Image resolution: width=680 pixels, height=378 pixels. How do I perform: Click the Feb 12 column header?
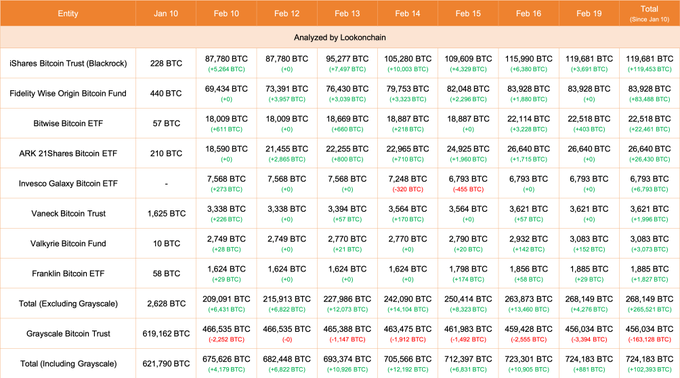click(287, 13)
